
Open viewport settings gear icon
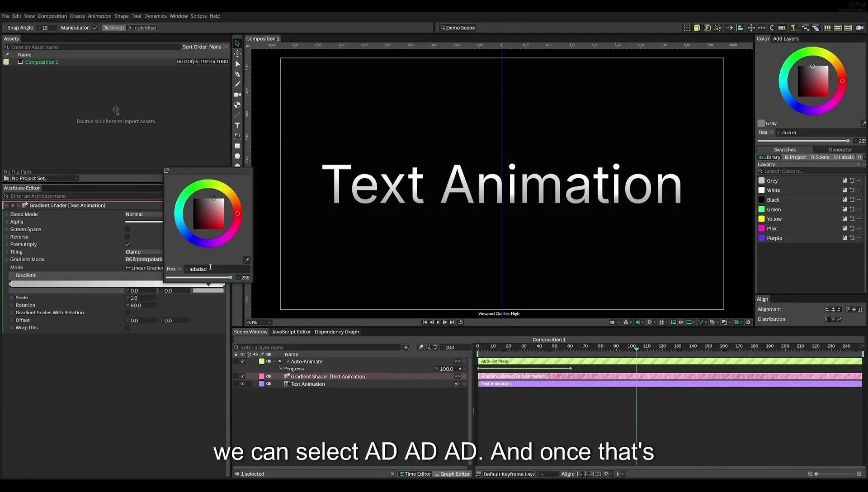point(748,322)
